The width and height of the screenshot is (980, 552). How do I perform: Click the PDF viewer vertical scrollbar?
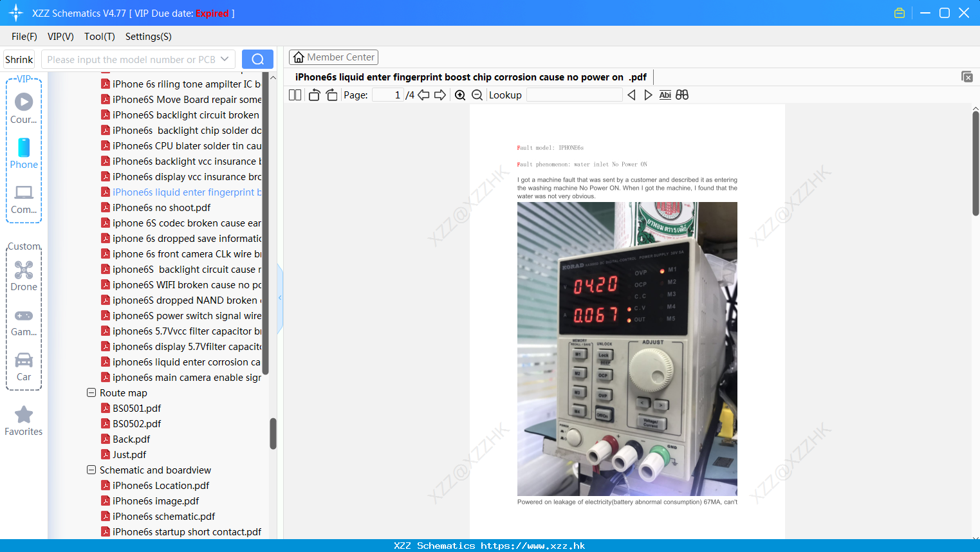point(975,163)
